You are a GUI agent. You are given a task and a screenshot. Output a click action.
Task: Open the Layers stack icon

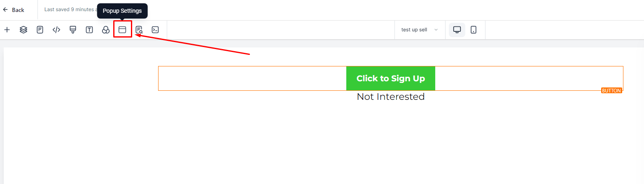pos(23,30)
